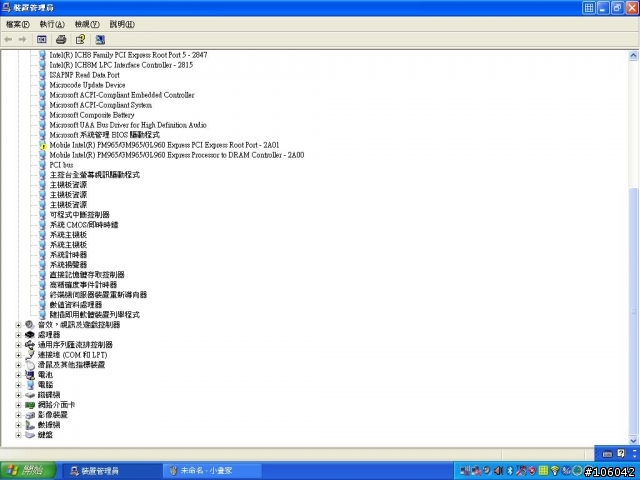Click the 開始 Start button
Viewport: 640px width, 480px height.
click(27, 471)
